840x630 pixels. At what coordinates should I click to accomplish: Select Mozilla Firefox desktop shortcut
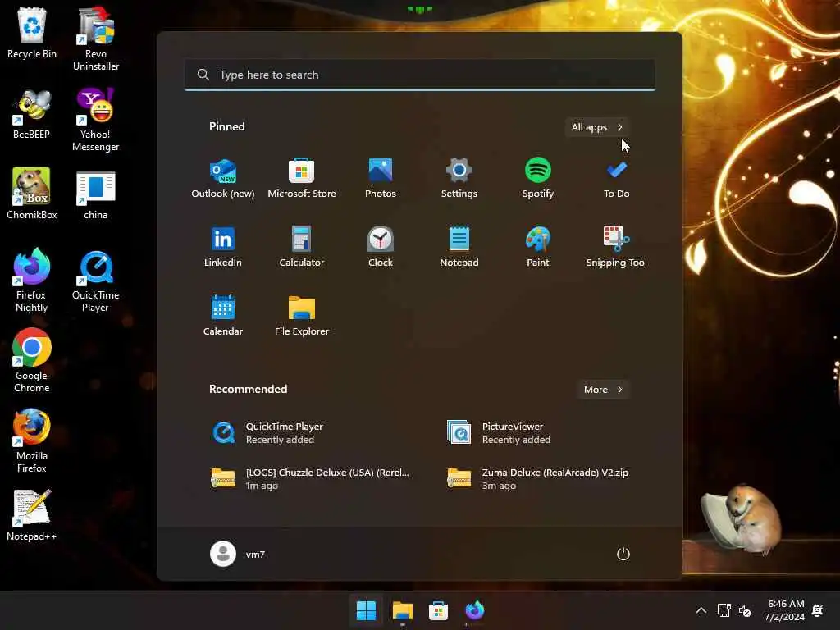click(x=32, y=441)
